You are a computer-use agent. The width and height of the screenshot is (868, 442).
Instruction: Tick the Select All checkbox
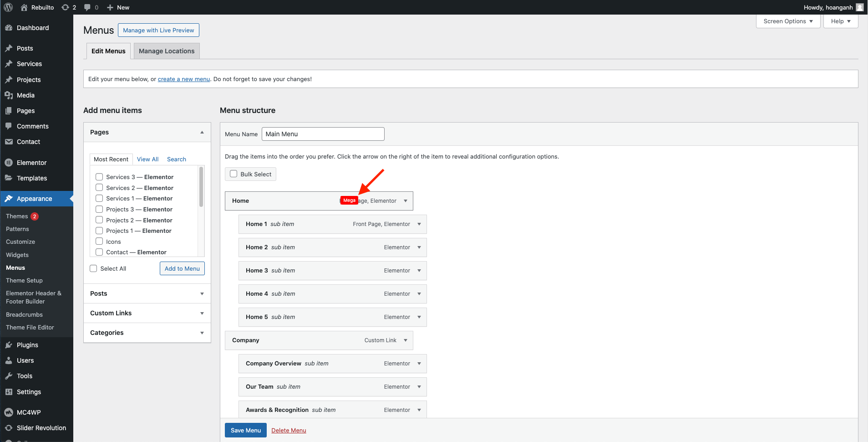coord(93,268)
